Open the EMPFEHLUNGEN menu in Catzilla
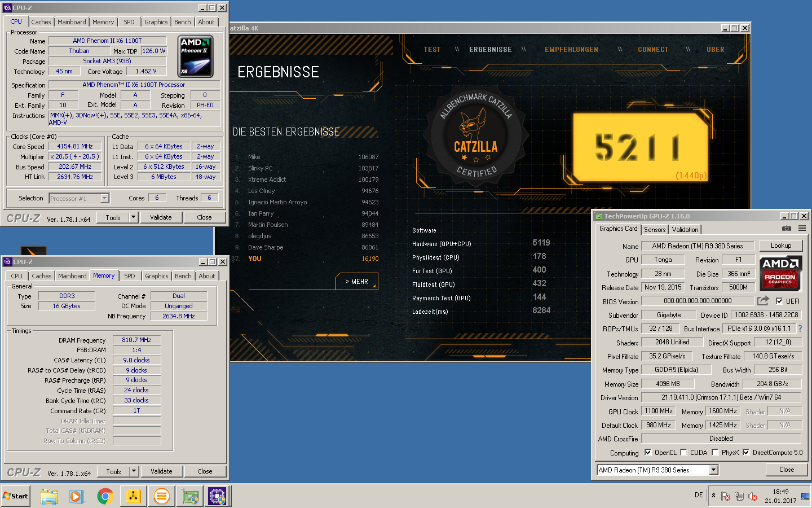 pyautogui.click(x=571, y=50)
